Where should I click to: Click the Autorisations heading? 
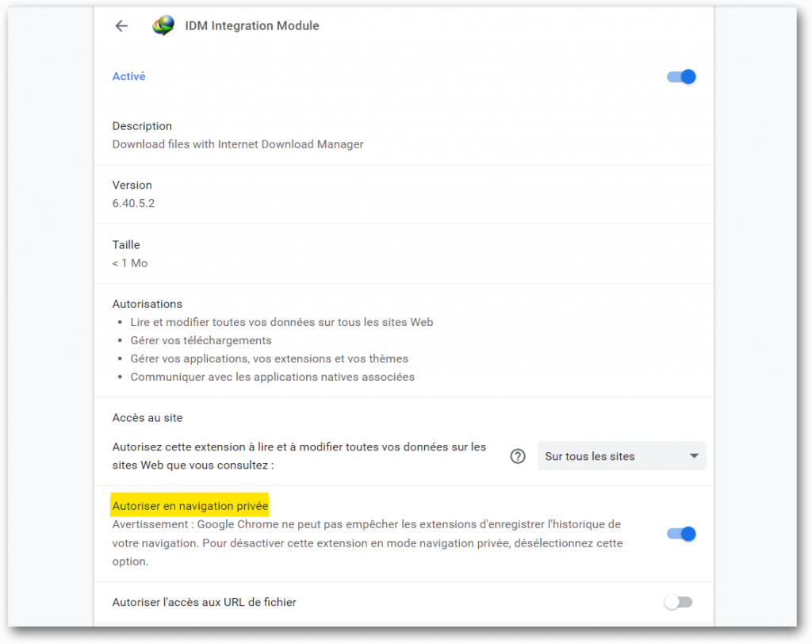pos(147,304)
